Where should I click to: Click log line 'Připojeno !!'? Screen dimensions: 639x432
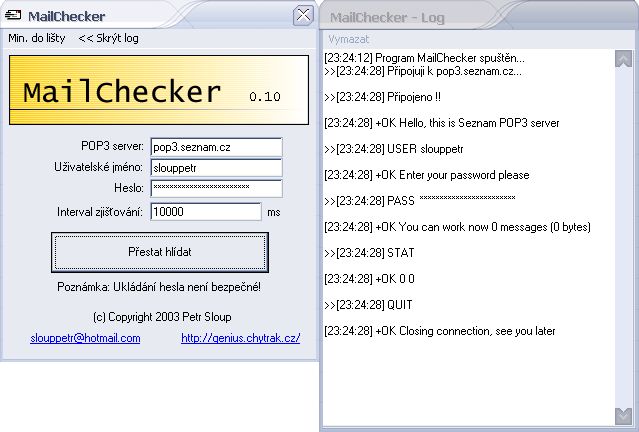[x=382, y=97]
